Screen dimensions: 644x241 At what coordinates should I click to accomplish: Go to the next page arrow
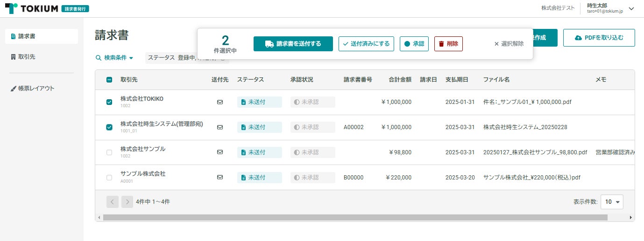pos(127,202)
